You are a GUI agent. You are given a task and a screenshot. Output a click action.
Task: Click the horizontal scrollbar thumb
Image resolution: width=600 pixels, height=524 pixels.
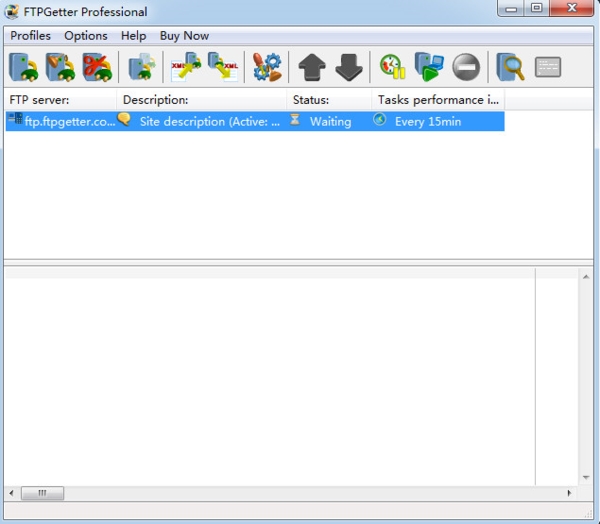(x=42, y=493)
